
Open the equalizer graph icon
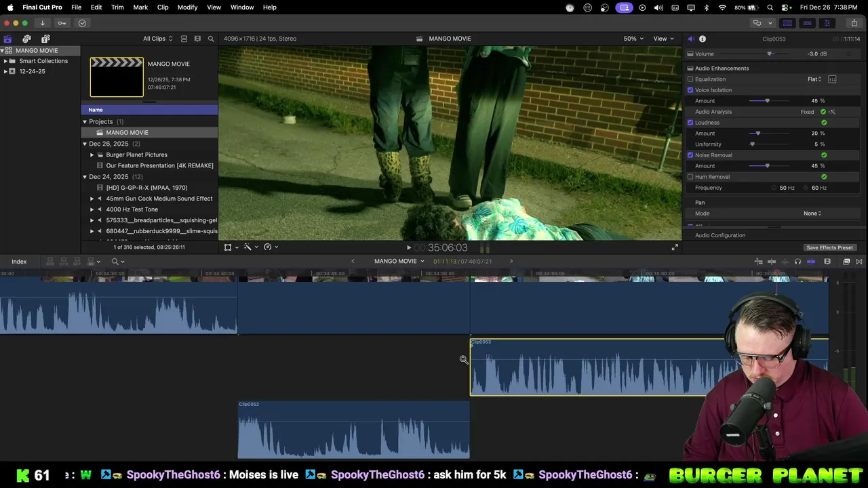pyautogui.click(x=832, y=79)
